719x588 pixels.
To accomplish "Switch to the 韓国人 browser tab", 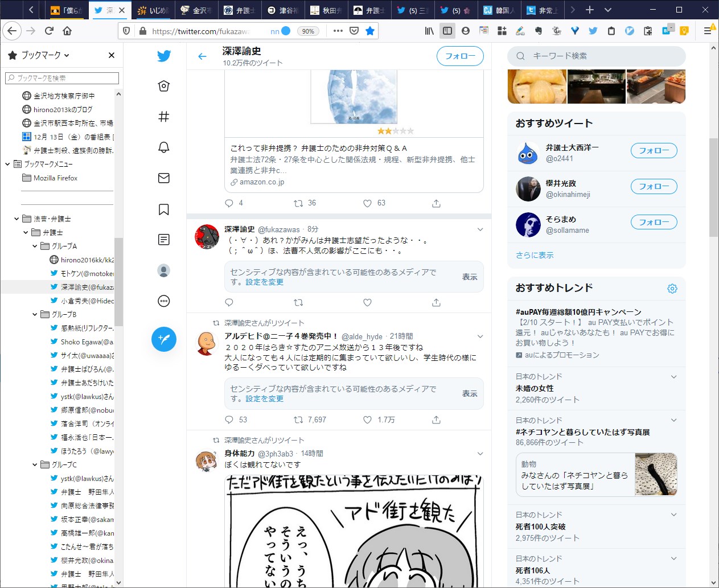I will point(499,10).
